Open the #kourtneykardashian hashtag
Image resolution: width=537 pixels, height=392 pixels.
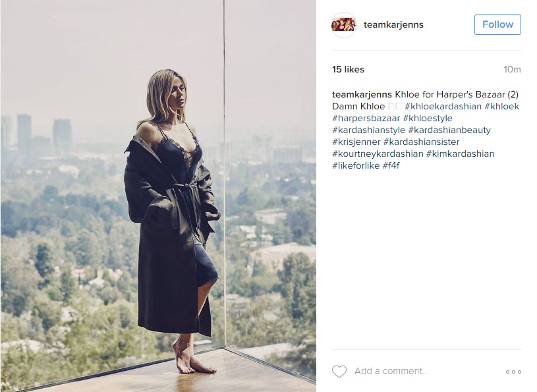pyautogui.click(x=378, y=154)
